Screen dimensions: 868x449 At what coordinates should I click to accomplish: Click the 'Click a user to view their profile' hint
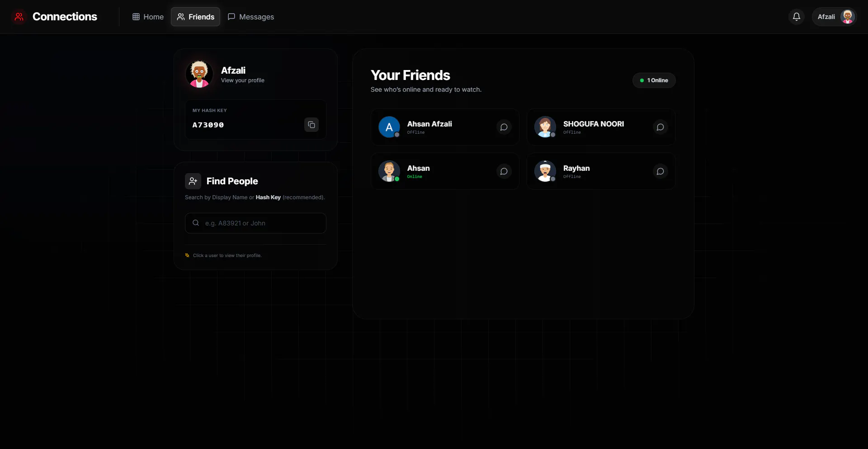[227, 256]
